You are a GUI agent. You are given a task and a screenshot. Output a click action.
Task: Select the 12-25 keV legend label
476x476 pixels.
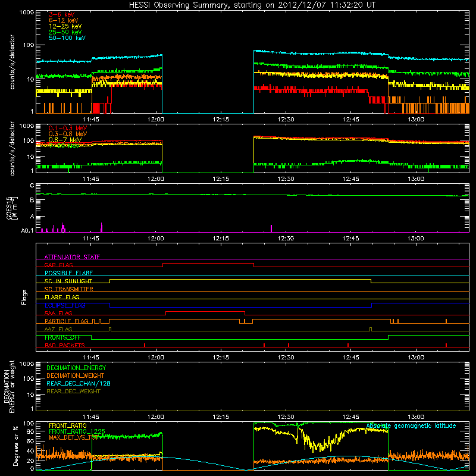[65, 26]
